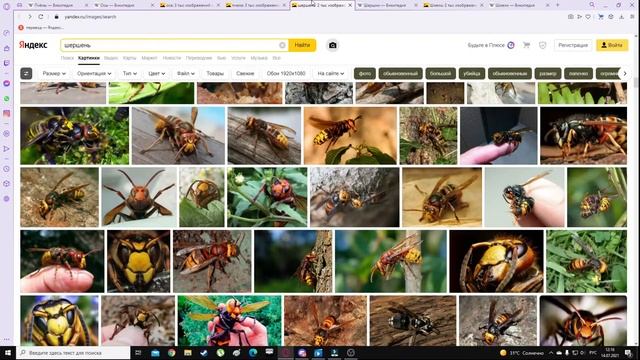
Task: Click the yellow Найти button
Action: 302,45
